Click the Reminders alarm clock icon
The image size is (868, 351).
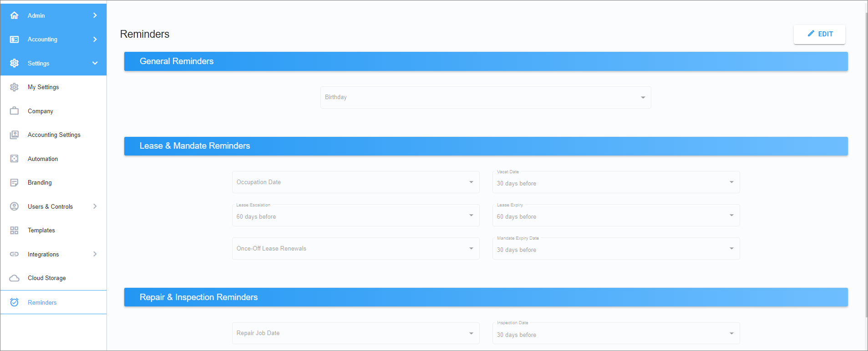[14, 302]
